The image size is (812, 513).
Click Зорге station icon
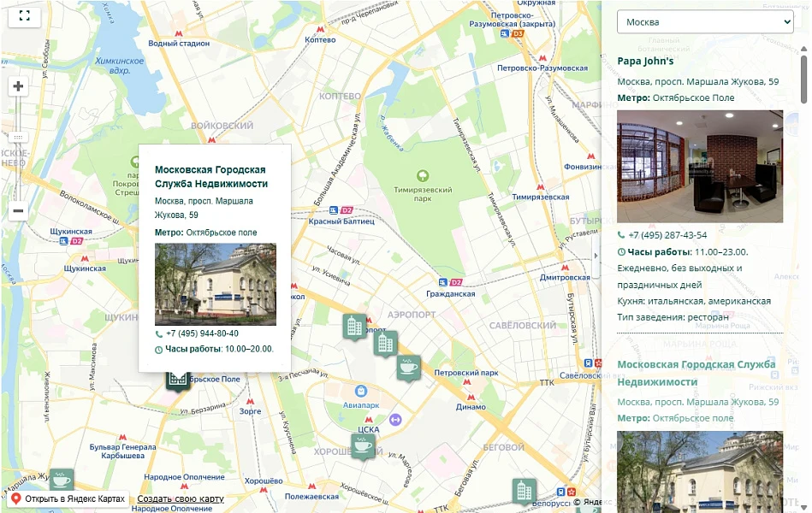tap(250, 401)
